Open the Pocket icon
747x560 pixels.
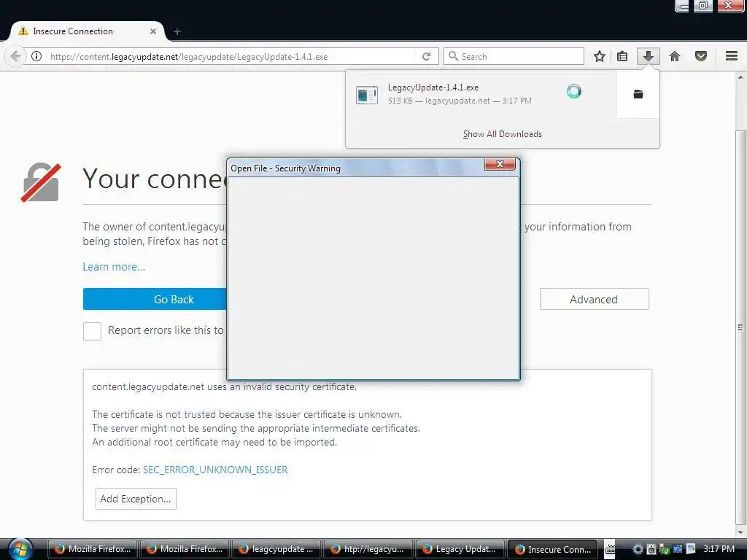701,56
